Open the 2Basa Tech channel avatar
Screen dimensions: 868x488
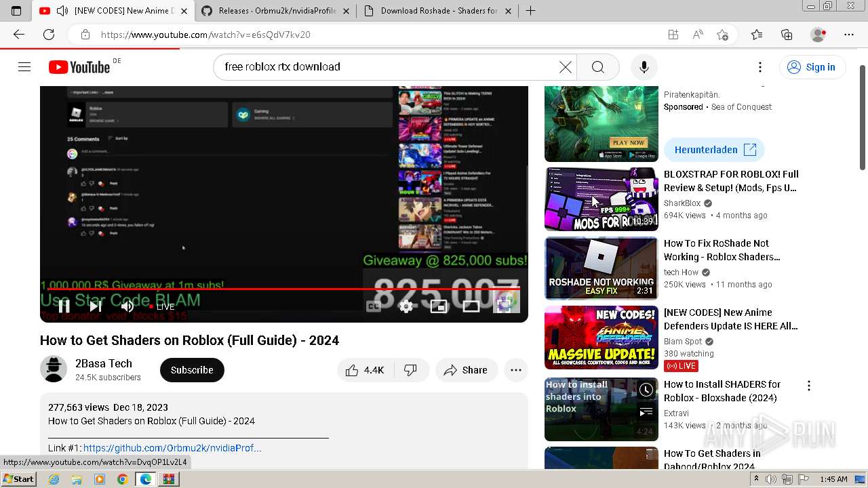[x=54, y=369]
